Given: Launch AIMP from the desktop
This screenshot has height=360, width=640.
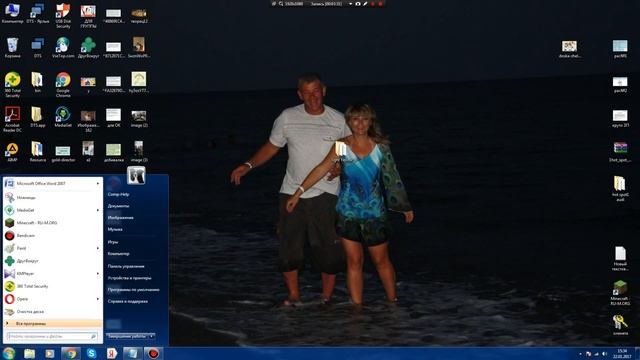Looking at the screenshot, I should pos(12,152).
